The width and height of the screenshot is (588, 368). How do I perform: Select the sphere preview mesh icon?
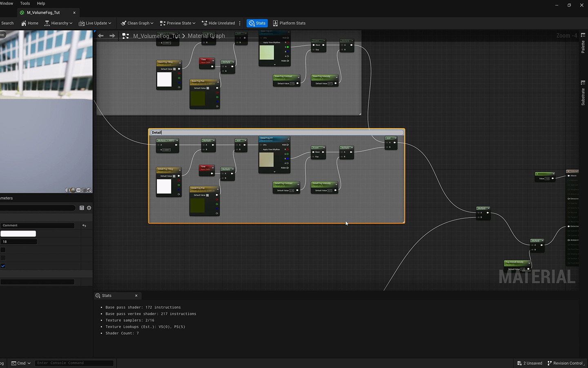[73, 190]
